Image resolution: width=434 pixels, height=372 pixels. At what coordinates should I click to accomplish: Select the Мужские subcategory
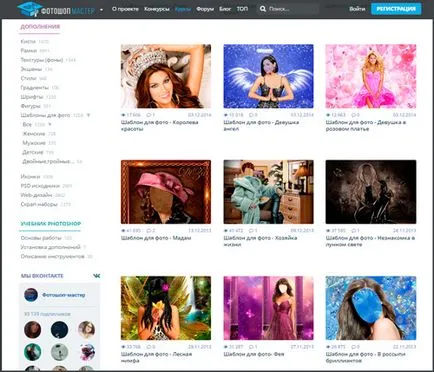click(34, 143)
